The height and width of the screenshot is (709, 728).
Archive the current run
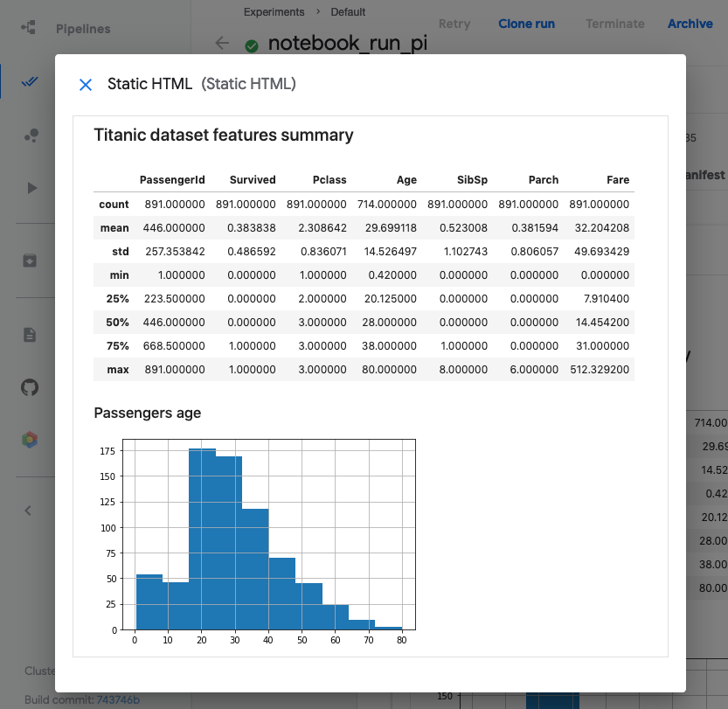pos(690,24)
